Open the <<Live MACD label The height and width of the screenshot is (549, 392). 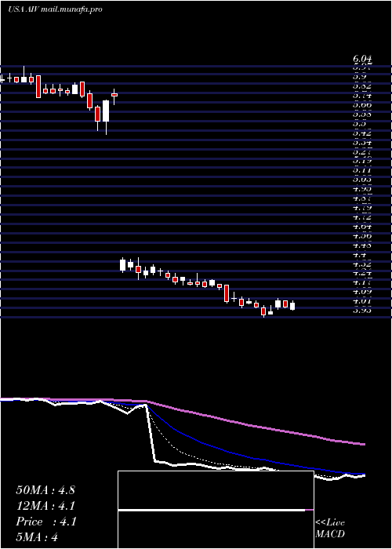[x=330, y=528]
